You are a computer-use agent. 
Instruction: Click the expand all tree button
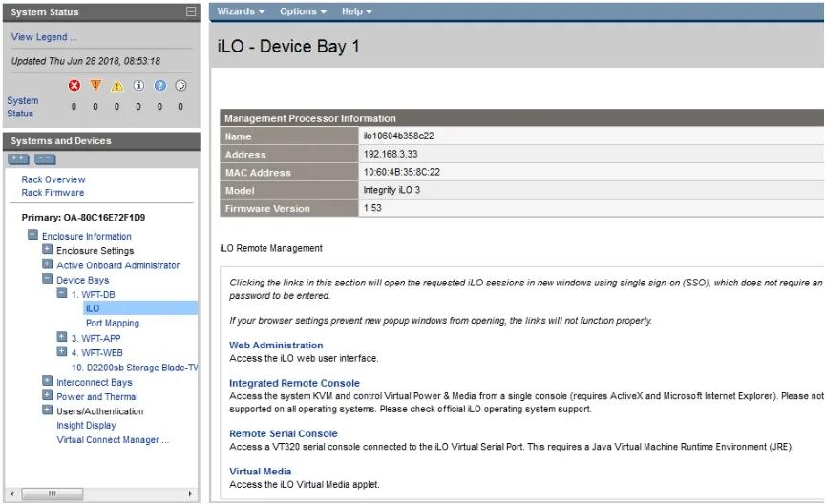[x=18, y=159]
